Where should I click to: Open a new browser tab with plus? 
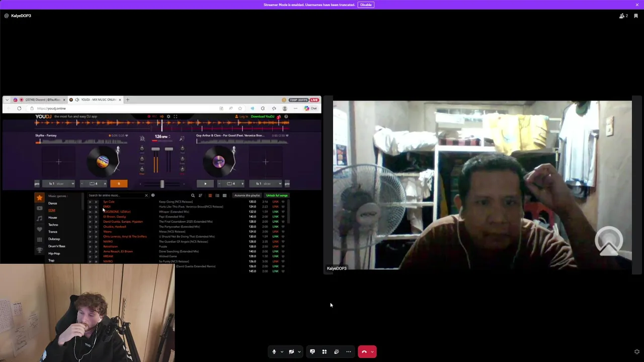click(127, 100)
